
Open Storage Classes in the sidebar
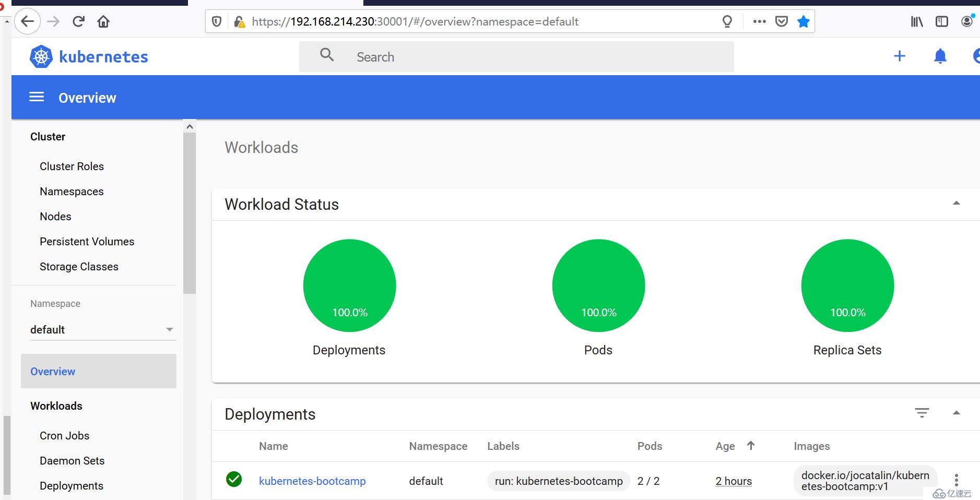coord(79,267)
